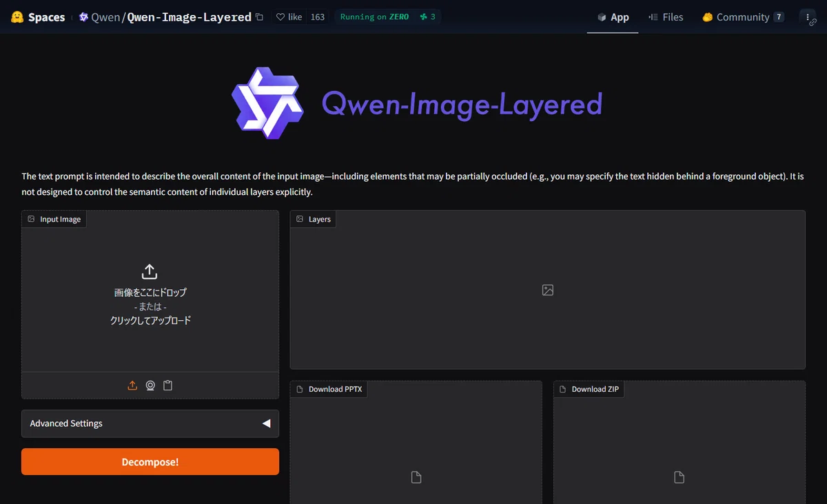Select the upload file source icon

132,386
